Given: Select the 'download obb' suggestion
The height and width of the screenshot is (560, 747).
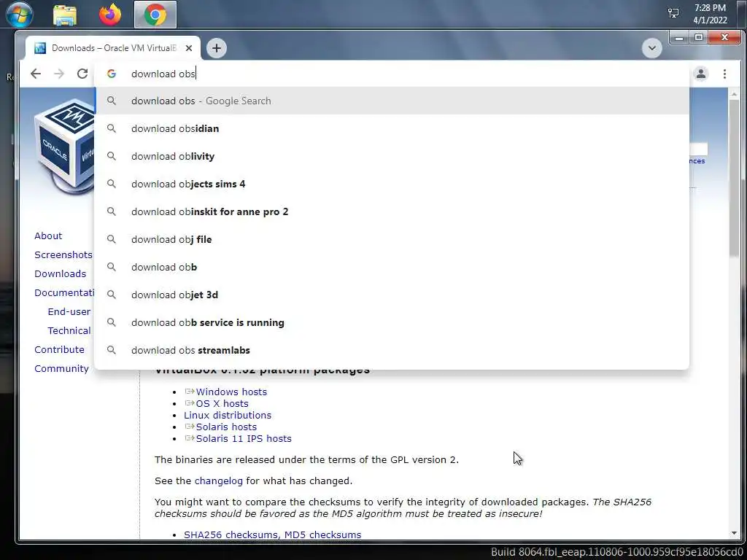Looking at the screenshot, I should tap(392, 267).
